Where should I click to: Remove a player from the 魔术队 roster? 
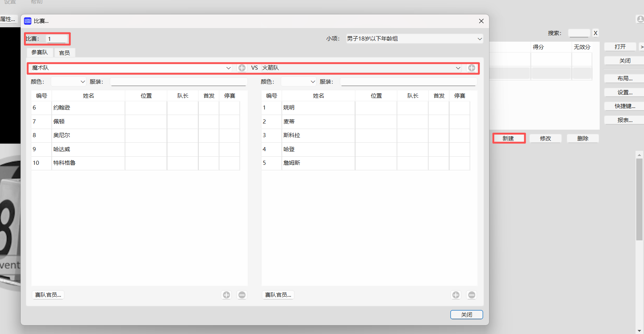242,295
